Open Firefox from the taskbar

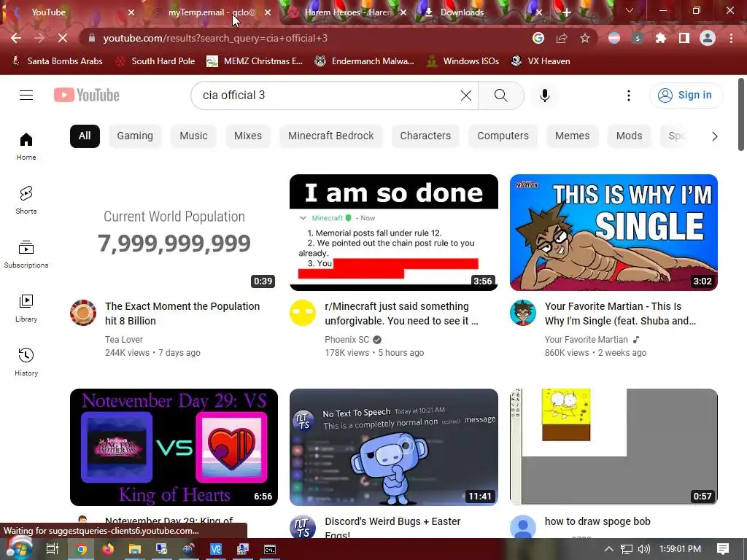(x=108, y=549)
